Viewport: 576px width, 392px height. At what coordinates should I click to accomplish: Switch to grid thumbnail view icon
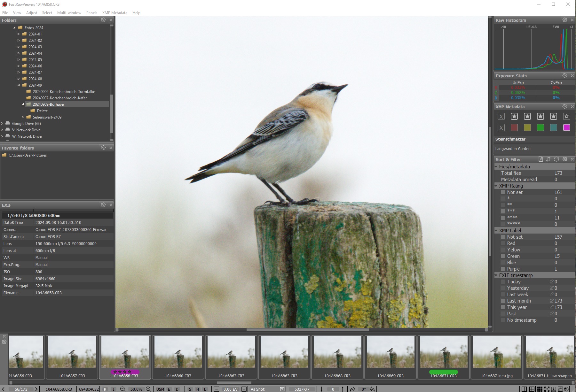(540, 389)
